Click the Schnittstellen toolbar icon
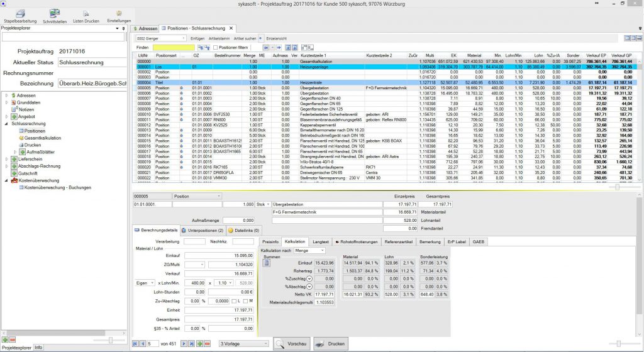This screenshot has height=352, width=644. [x=55, y=14]
